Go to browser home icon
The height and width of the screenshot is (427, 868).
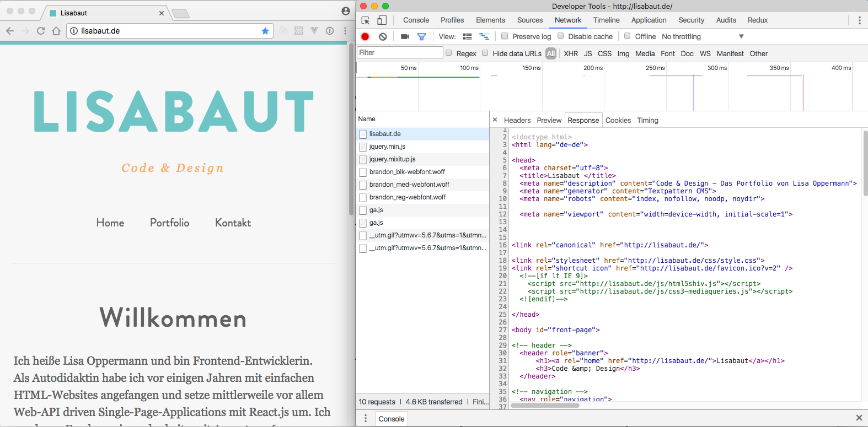pyautogui.click(x=56, y=31)
